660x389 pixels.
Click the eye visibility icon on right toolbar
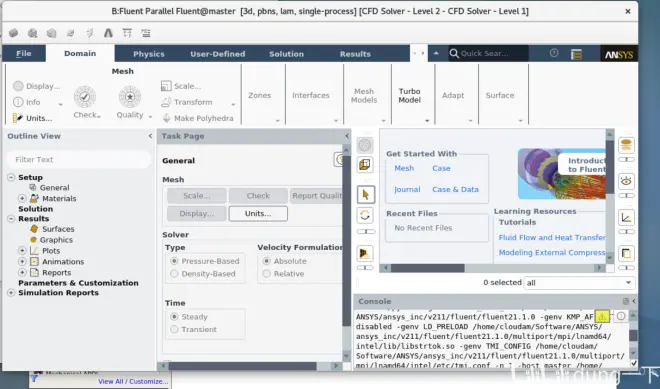tap(626, 181)
